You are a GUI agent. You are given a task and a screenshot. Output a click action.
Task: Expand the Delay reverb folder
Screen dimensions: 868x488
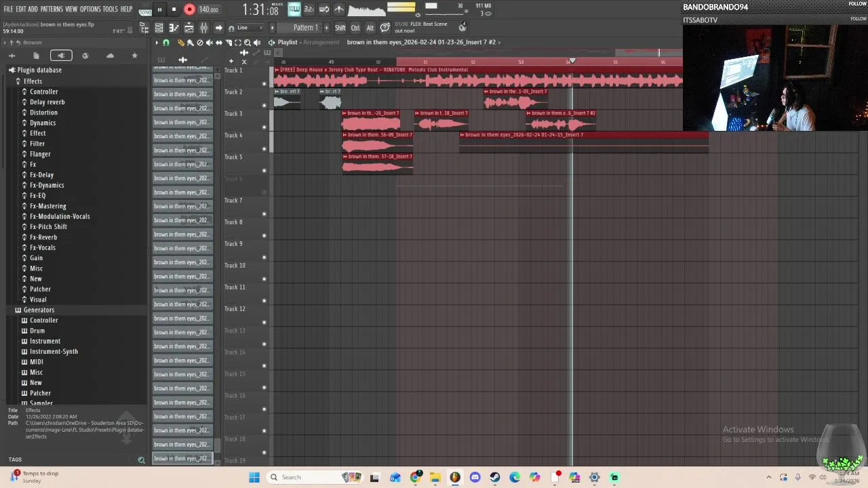point(47,102)
